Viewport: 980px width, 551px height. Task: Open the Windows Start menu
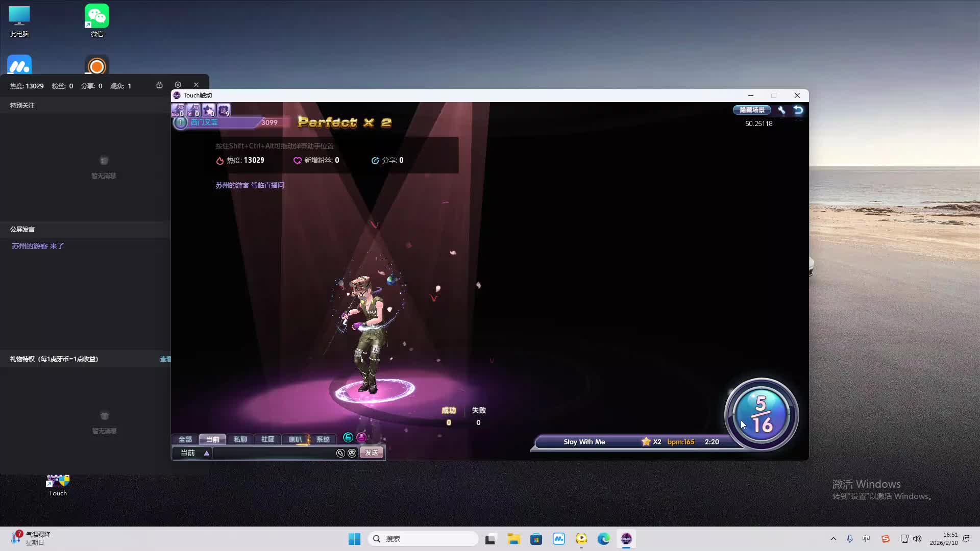[x=354, y=539]
